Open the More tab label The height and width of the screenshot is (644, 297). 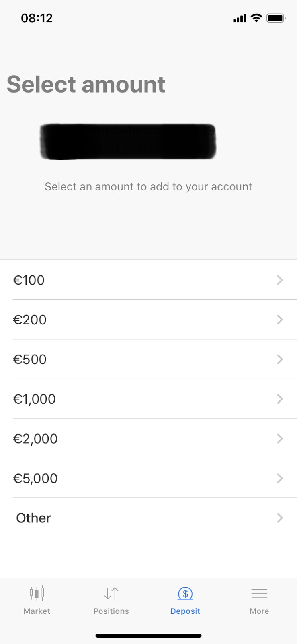[259, 611]
